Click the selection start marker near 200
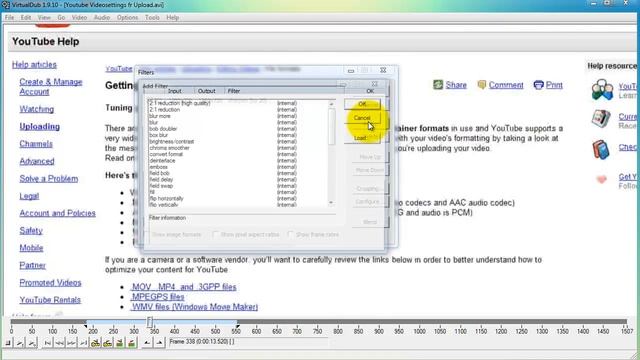 coord(85,326)
